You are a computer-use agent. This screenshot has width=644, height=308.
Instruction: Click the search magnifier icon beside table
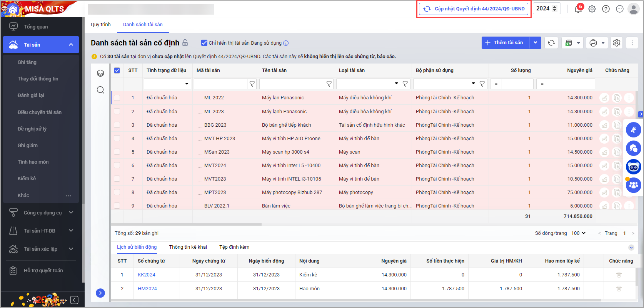pos(100,90)
